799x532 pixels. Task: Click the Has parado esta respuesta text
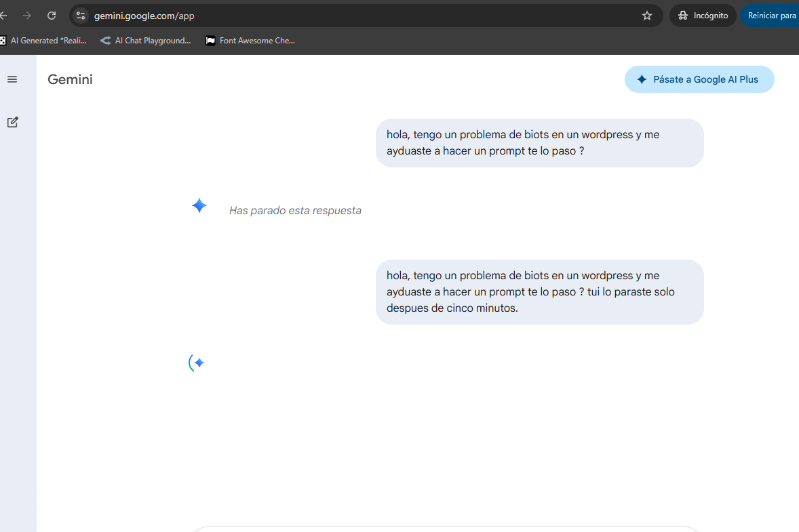coord(295,211)
